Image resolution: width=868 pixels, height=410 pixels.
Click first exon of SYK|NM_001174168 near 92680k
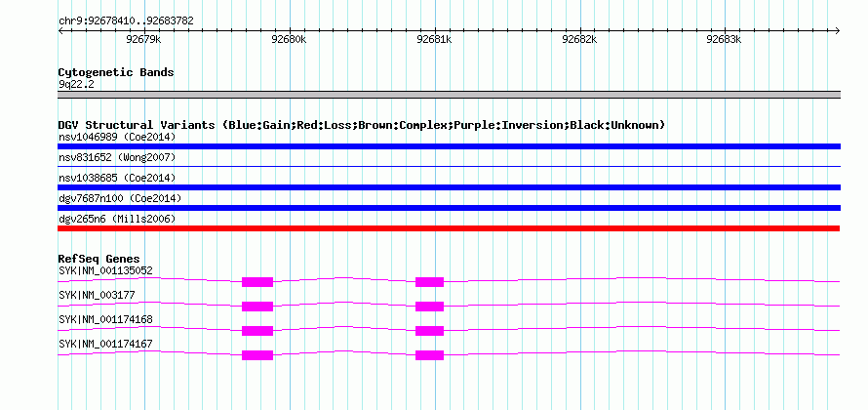(x=257, y=331)
